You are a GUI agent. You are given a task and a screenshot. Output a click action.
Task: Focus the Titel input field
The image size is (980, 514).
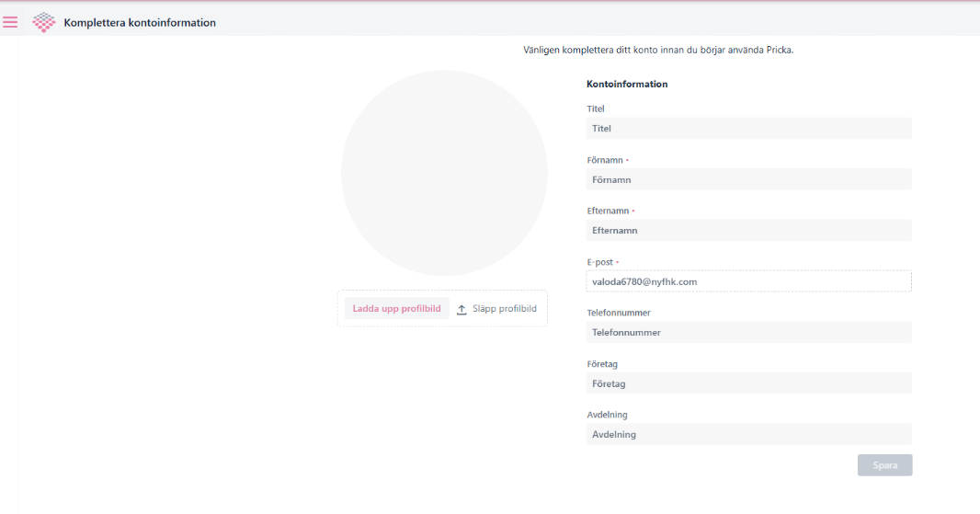pyautogui.click(x=748, y=129)
